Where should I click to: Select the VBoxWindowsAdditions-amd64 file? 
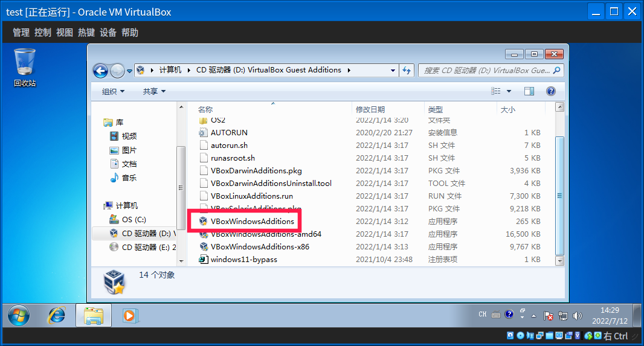(266, 234)
